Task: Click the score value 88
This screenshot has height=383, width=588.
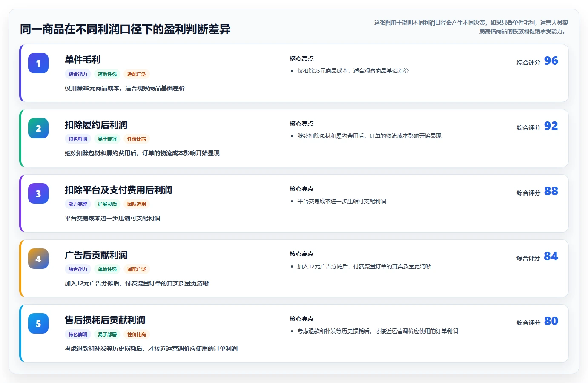Action: pyautogui.click(x=551, y=191)
